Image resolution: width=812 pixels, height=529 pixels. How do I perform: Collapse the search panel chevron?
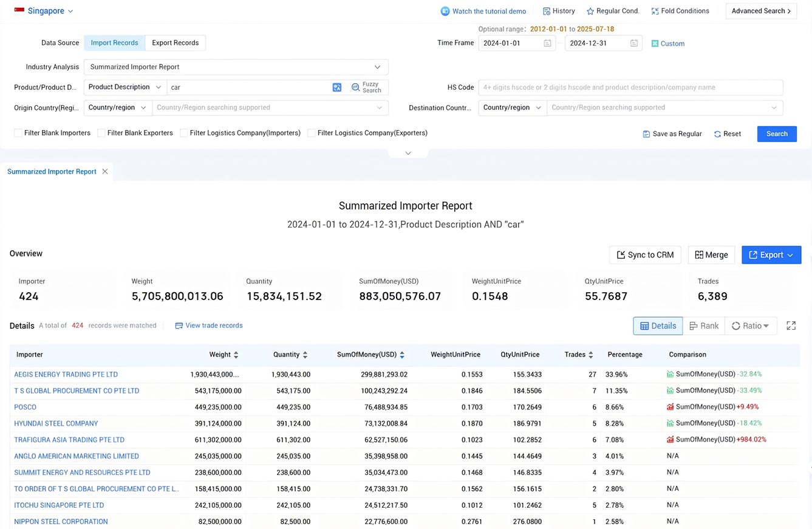(408, 153)
